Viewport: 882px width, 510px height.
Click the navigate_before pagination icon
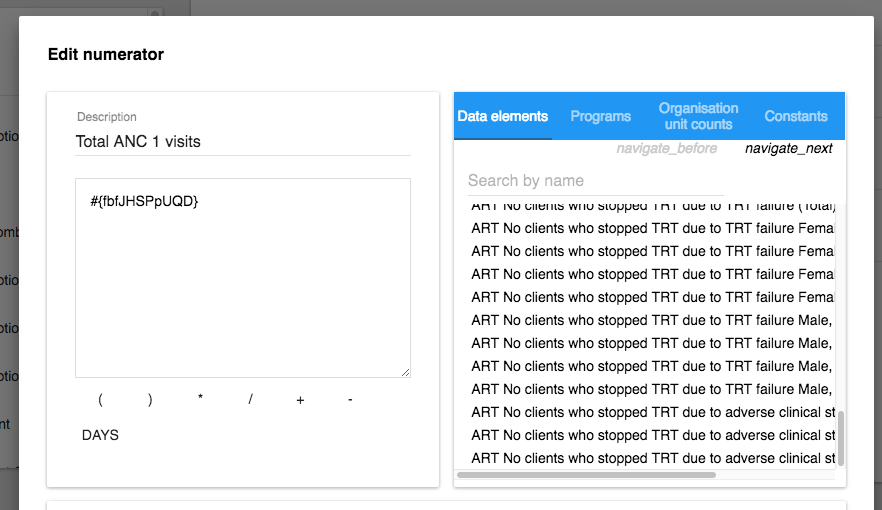pos(666,149)
